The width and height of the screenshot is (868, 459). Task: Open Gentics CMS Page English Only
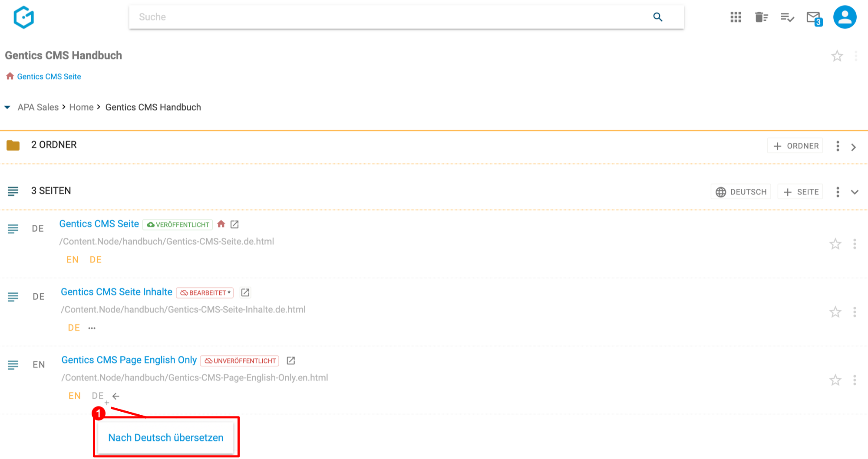tap(129, 360)
